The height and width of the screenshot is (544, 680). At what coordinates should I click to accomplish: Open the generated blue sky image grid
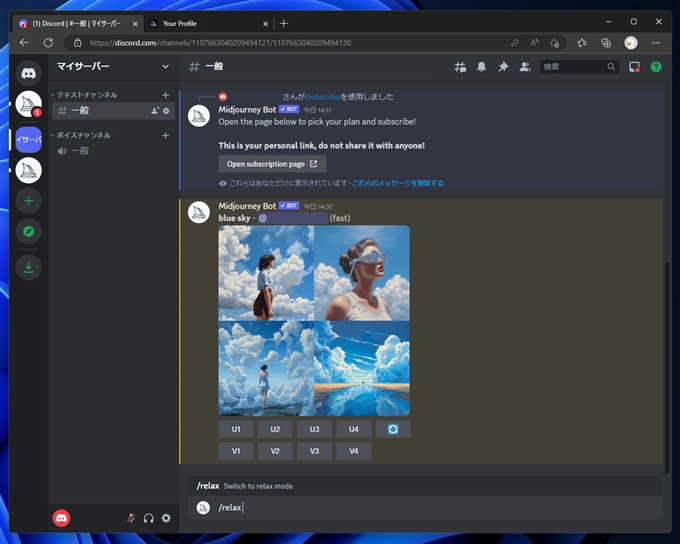(314, 321)
